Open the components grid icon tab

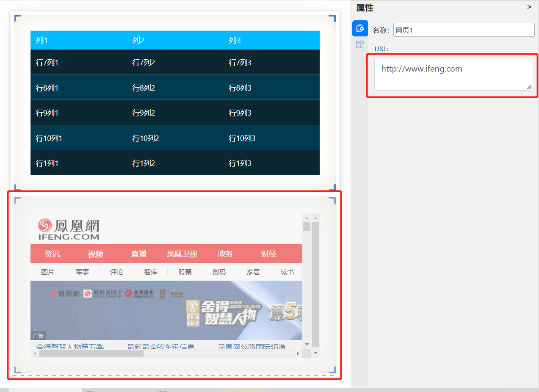[x=360, y=44]
